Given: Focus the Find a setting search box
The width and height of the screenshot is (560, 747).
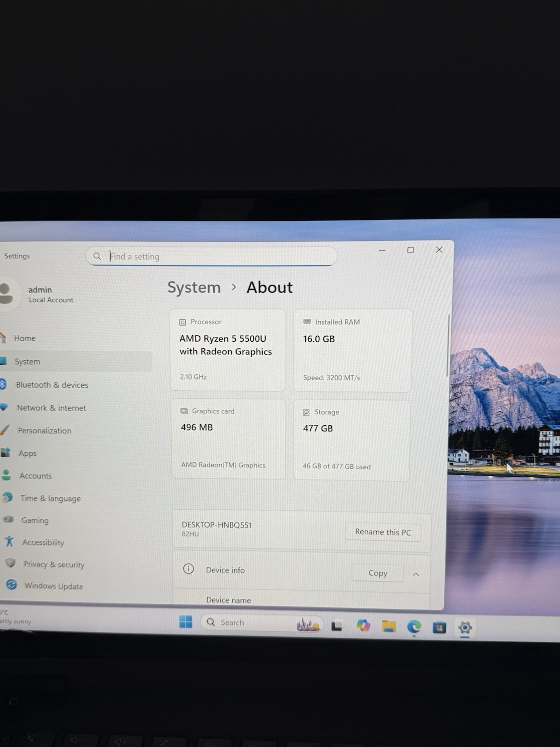Looking at the screenshot, I should coord(212,256).
